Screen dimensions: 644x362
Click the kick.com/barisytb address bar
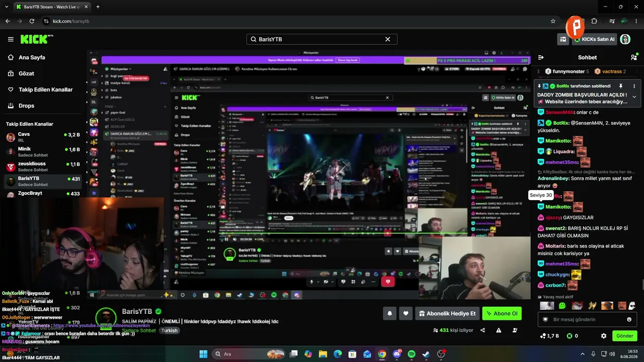point(299,21)
